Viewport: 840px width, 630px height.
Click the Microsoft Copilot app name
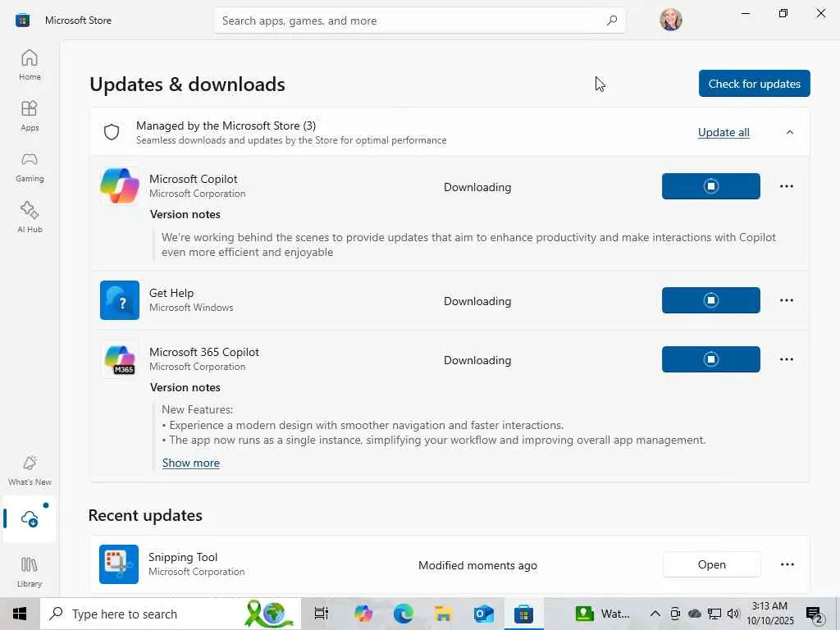click(194, 179)
